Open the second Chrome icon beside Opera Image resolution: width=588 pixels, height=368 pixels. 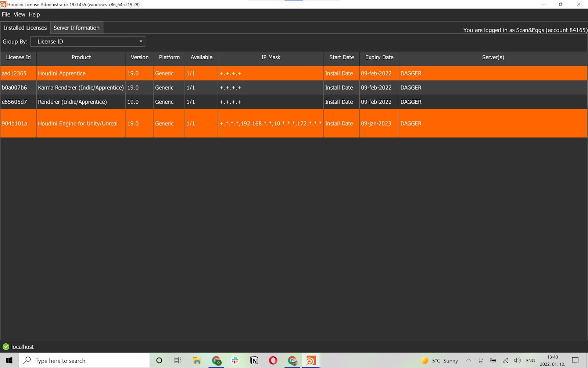(x=292, y=361)
